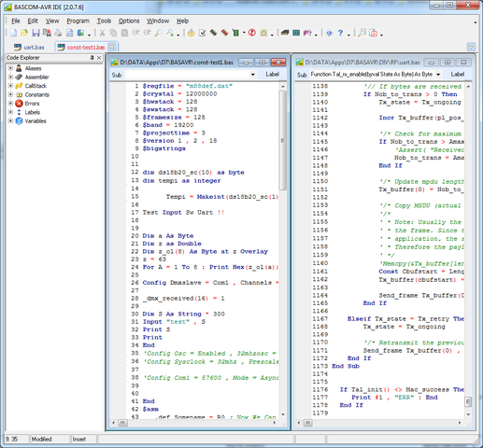483x448 pixels.
Task: Open the Options menu
Action: click(129, 21)
